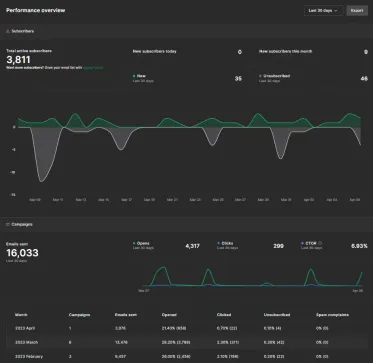373x363 pixels.
Task: Click the green Opens legend dot
Action: pyautogui.click(x=134, y=243)
